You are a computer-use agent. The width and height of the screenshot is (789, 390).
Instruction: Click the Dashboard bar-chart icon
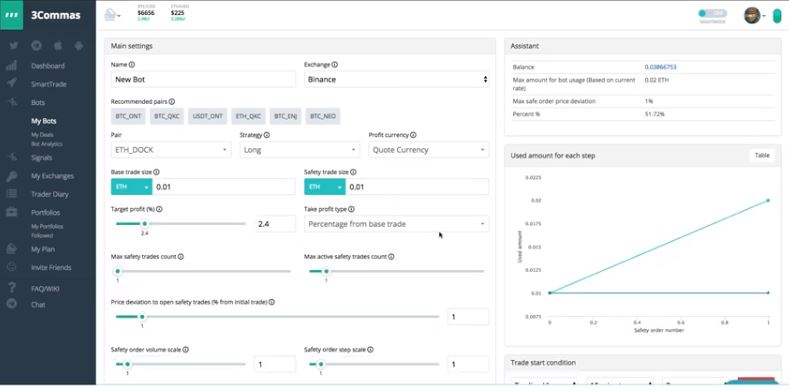coord(12,66)
